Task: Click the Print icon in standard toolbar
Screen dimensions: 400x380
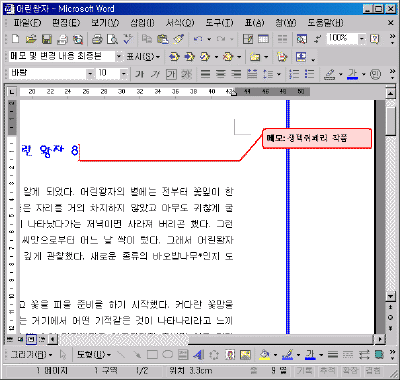Action: point(97,39)
